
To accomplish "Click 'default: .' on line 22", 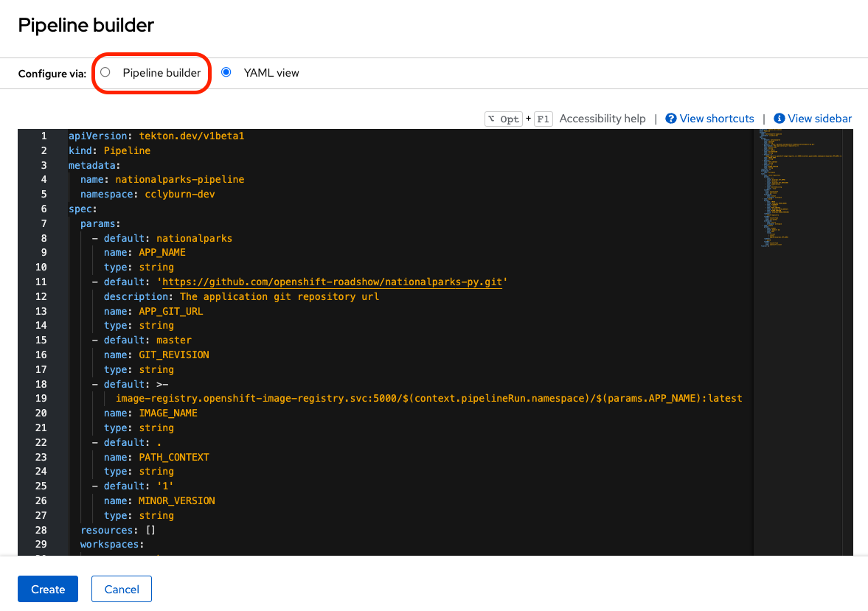I will (132, 442).
